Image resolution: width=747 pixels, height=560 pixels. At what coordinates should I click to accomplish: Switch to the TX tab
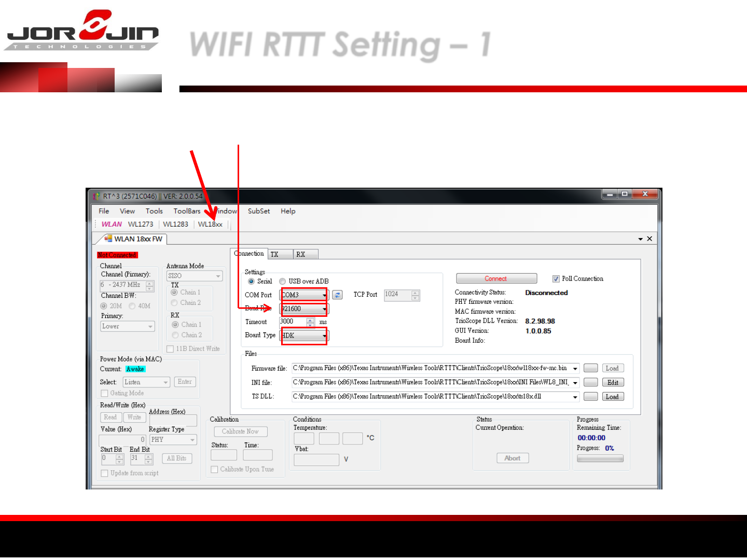(x=280, y=254)
